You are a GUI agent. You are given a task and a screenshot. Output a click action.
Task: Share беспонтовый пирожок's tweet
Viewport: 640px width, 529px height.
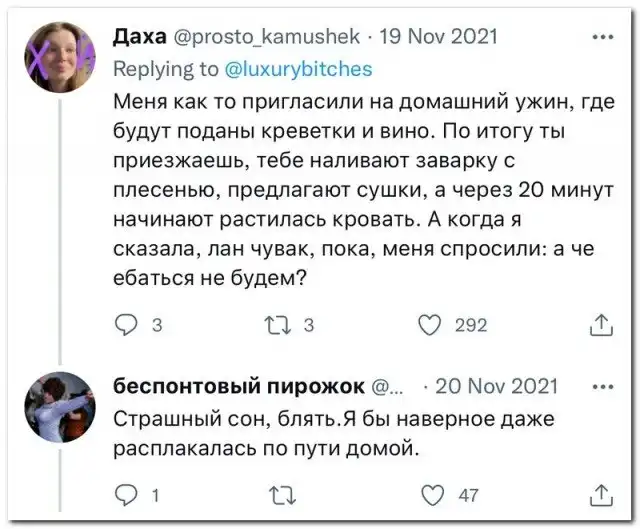(x=602, y=494)
